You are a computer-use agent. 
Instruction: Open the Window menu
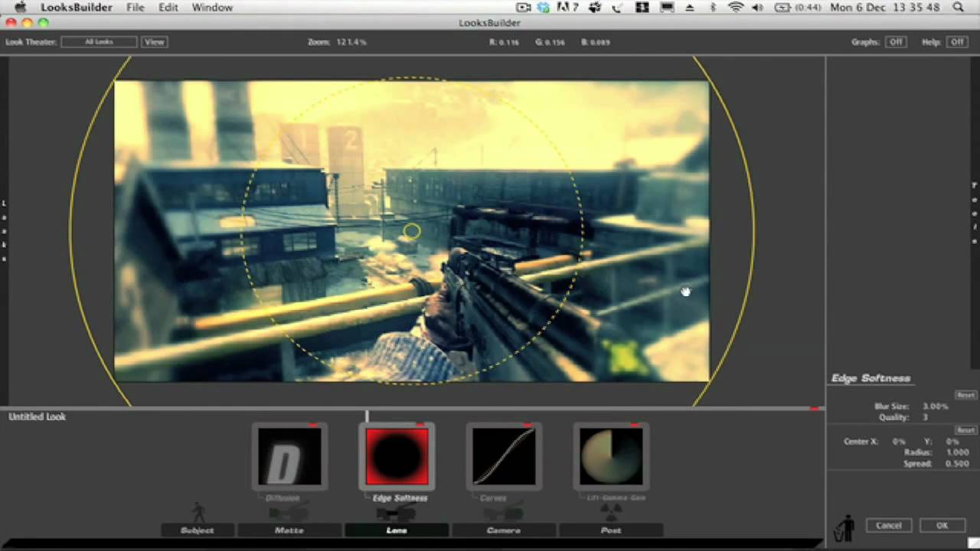pos(212,8)
